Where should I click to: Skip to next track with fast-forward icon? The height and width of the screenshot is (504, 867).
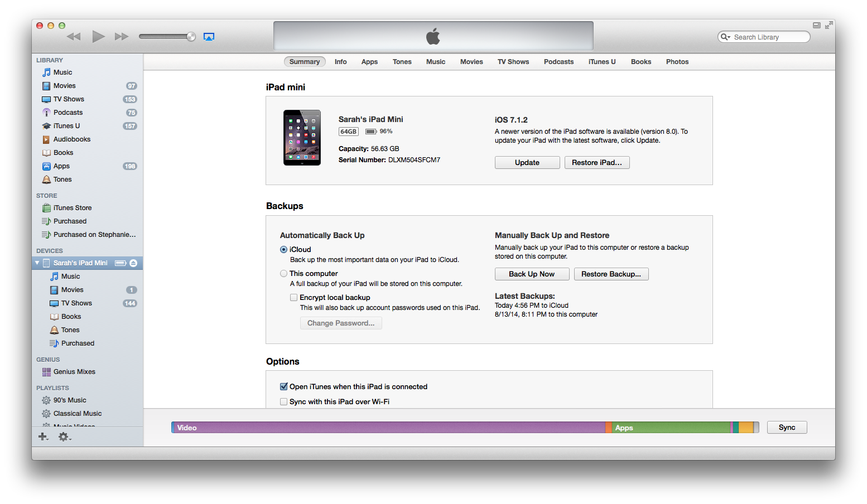[x=121, y=37]
